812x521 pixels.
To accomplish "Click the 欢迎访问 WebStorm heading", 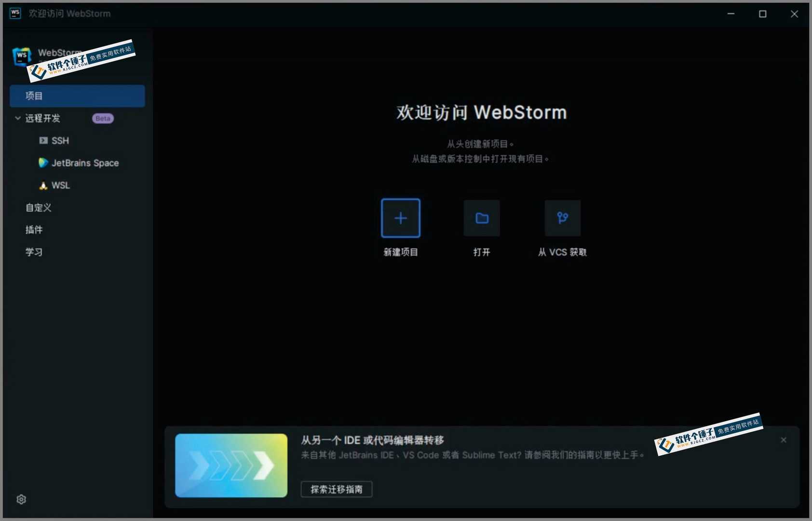I will point(482,112).
